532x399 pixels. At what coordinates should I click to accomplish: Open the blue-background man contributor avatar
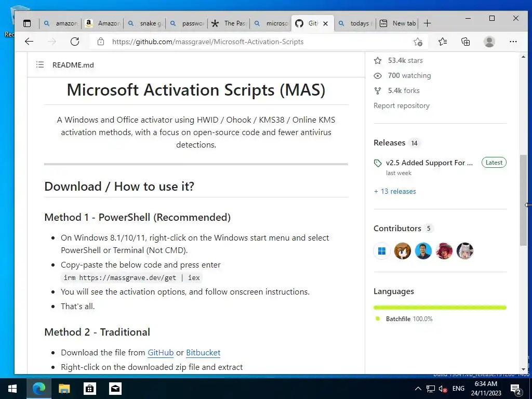pos(423,251)
